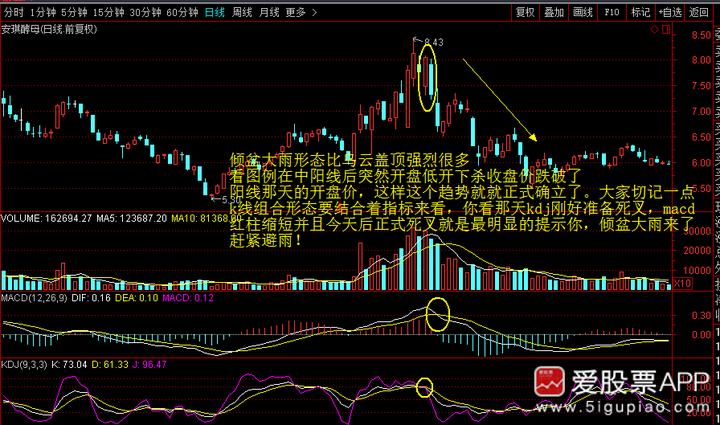The height and width of the screenshot is (425, 720).
Task: Click the DEA: 0.10 value
Action: coord(136,298)
